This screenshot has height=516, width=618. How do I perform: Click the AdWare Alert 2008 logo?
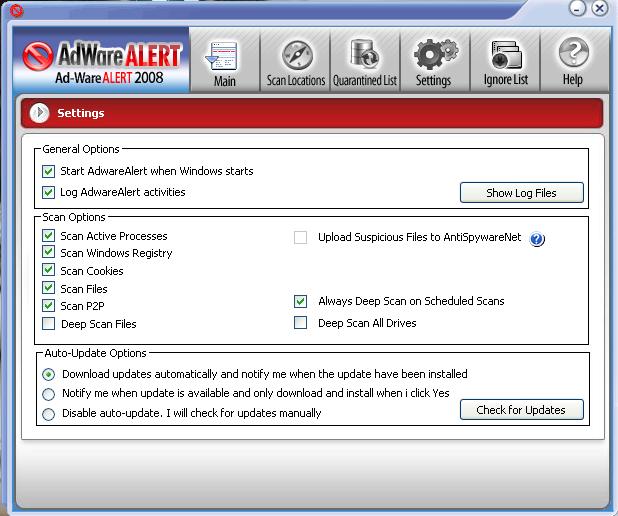pyautogui.click(x=101, y=61)
